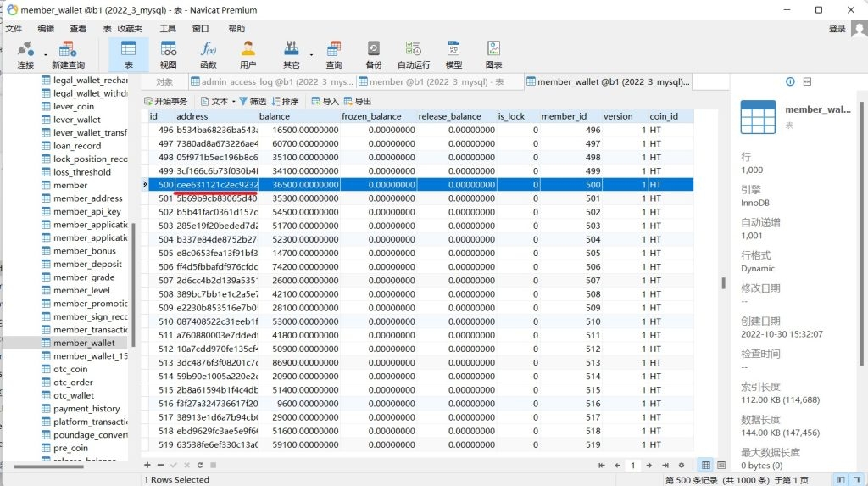Click the 新建查询 (New Query) toolbar icon
The image size is (868, 486).
point(68,54)
